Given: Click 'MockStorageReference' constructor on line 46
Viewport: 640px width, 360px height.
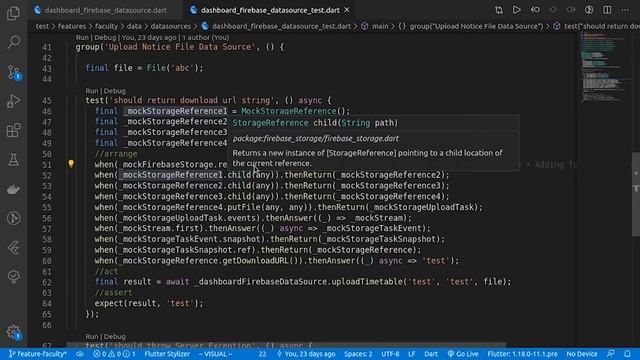Looking at the screenshot, I should (289, 111).
